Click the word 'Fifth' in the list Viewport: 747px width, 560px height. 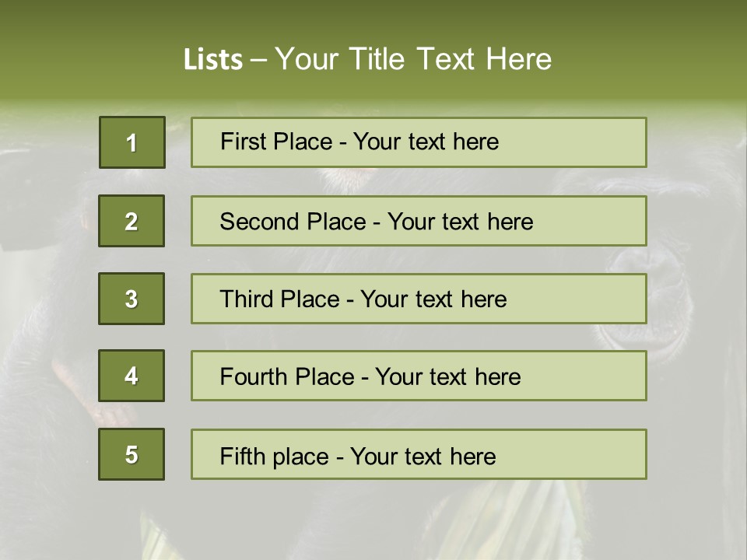pos(242,456)
